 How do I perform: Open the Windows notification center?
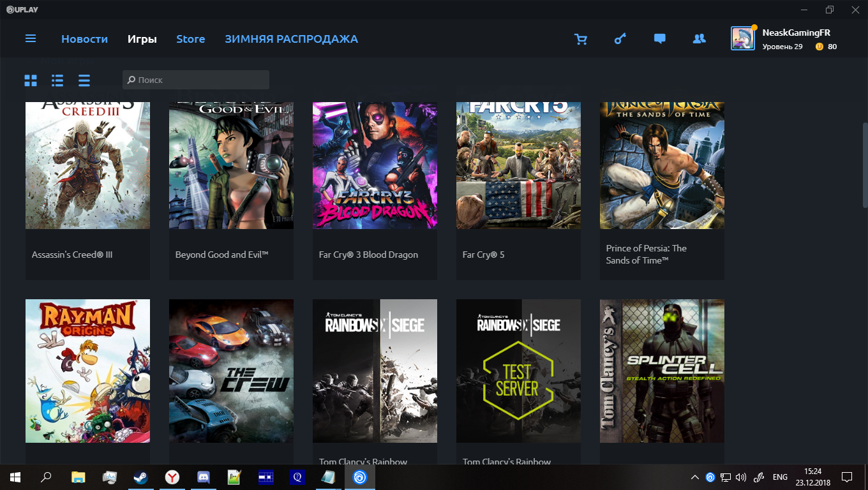click(x=847, y=477)
